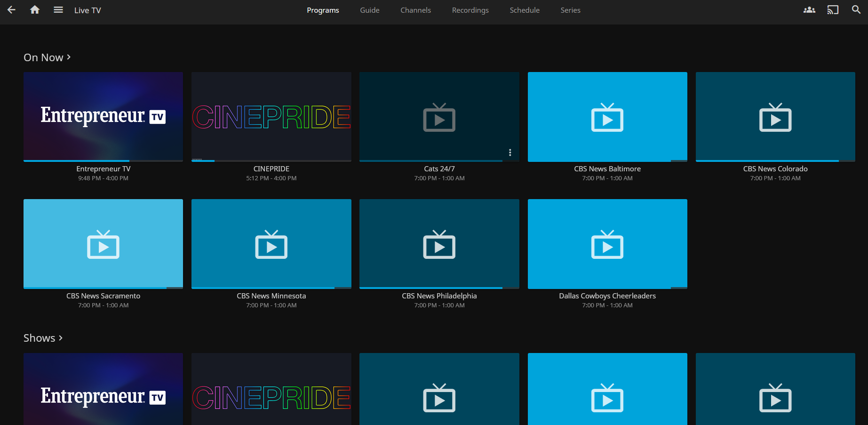Open the three-dot menu on Cats 24/7
The image size is (868, 425).
tap(510, 152)
